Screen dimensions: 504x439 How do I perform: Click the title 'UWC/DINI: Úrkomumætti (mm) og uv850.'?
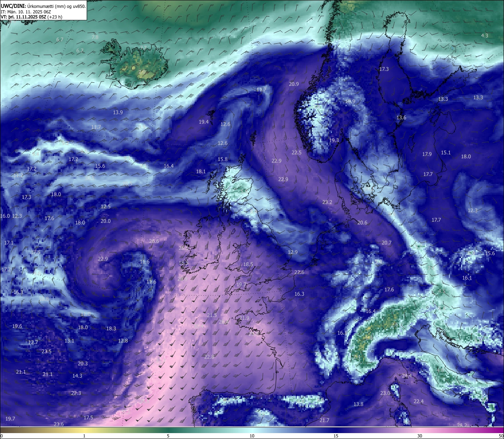click(43, 6)
